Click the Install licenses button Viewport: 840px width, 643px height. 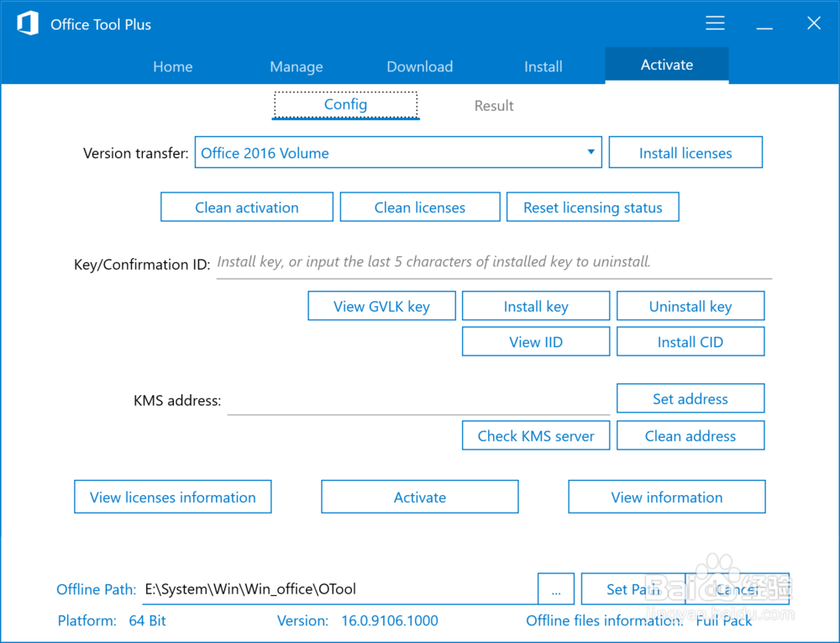point(685,153)
